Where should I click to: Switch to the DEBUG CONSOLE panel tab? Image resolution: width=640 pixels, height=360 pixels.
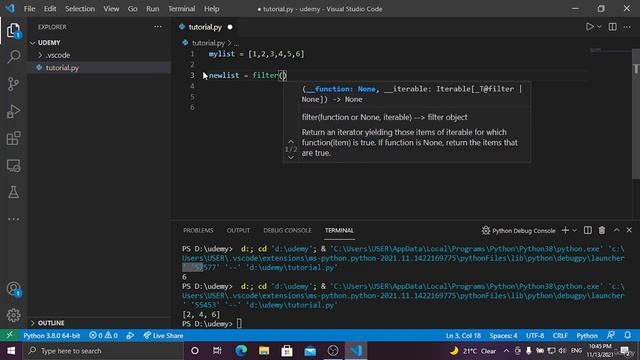point(287,231)
